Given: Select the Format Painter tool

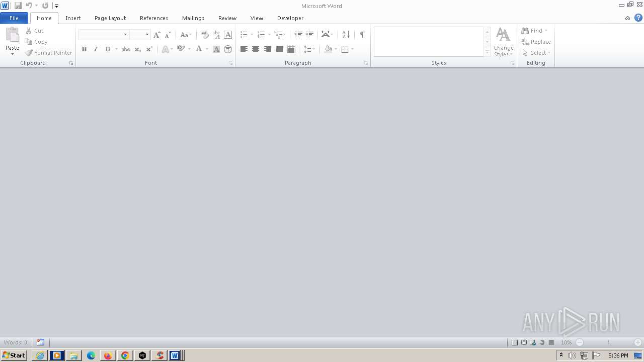Looking at the screenshot, I should [x=49, y=53].
